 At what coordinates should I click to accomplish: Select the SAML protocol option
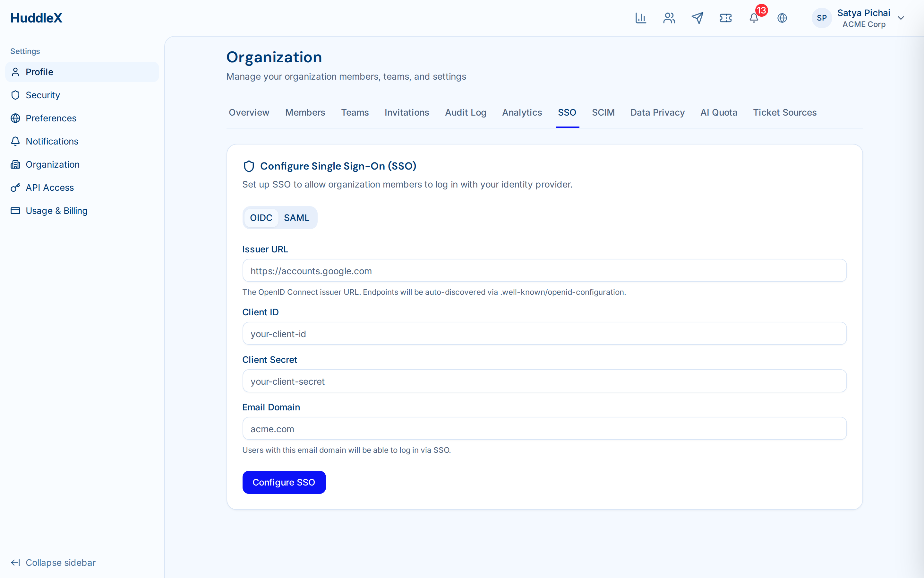297,218
